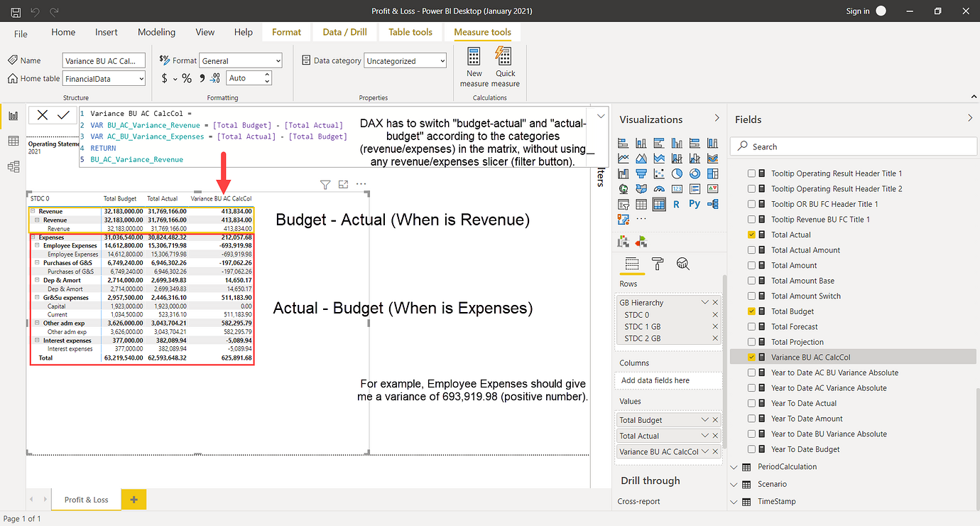Select the Slicer visual icon
Screen dimensions: 980x526
click(x=624, y=204)
